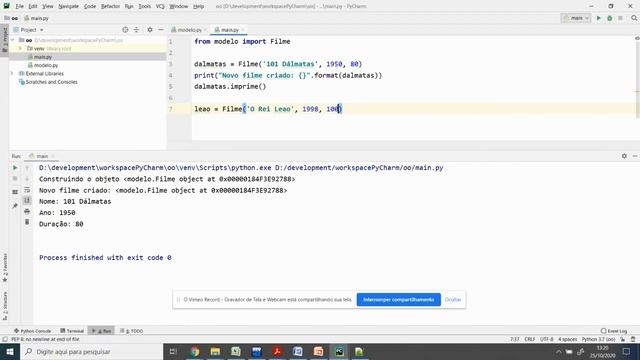Open the Window menu
640x360 pixels.
point(178,6)
